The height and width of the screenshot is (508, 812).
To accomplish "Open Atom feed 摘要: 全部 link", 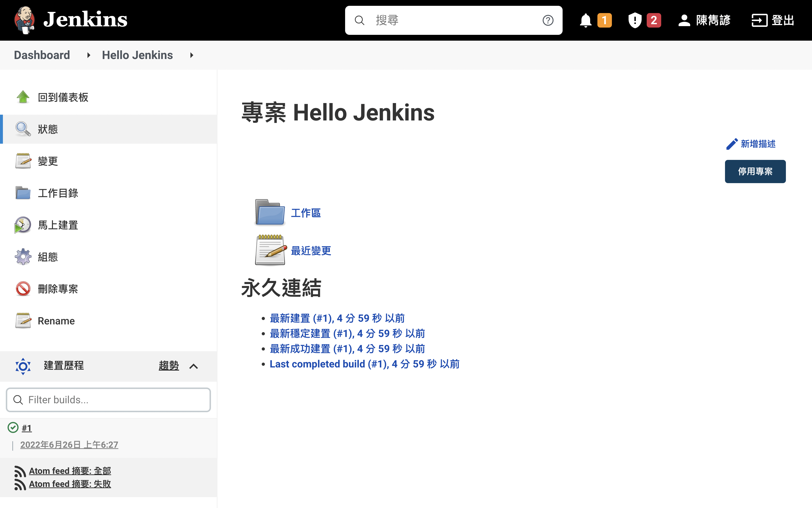I will click(x=70, y=471).
